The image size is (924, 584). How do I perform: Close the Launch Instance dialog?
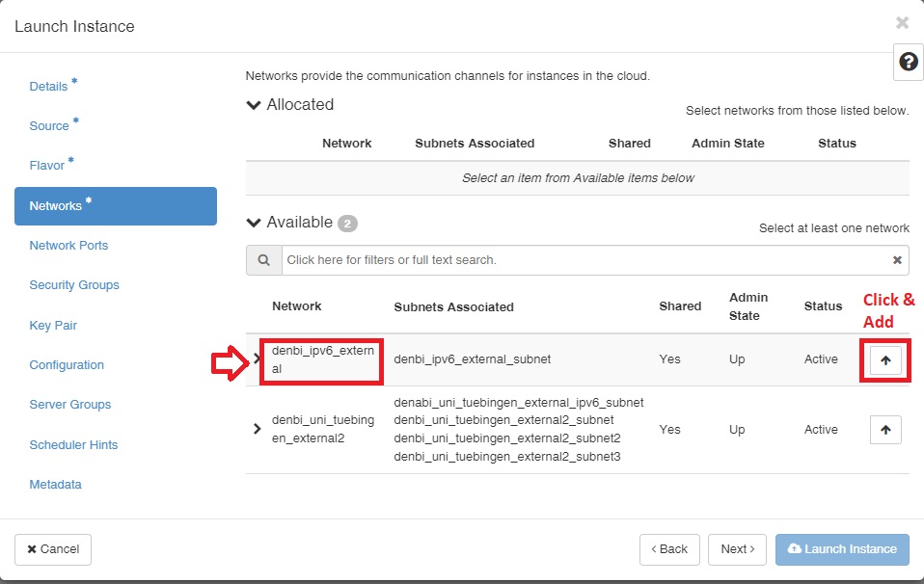pos(902,23)
